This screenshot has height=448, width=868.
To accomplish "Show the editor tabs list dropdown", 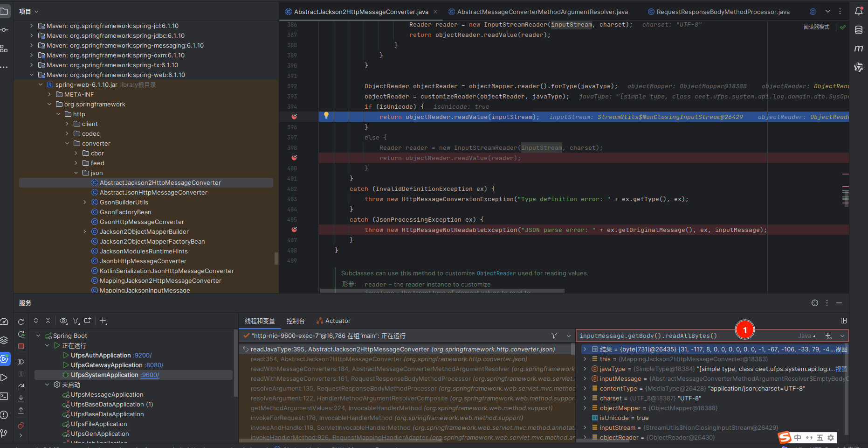I will click(828, 11).
